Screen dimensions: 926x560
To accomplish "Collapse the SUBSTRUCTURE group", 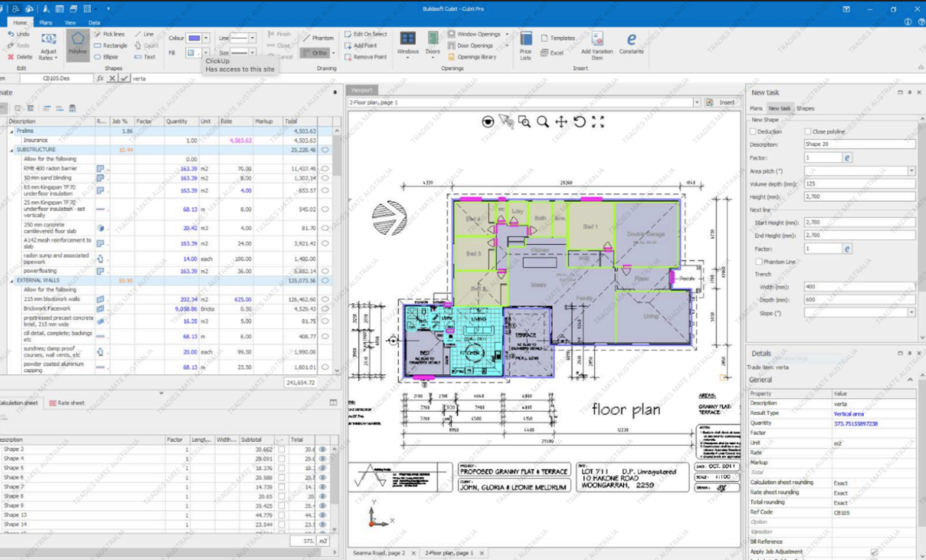I will coord(12,150).
